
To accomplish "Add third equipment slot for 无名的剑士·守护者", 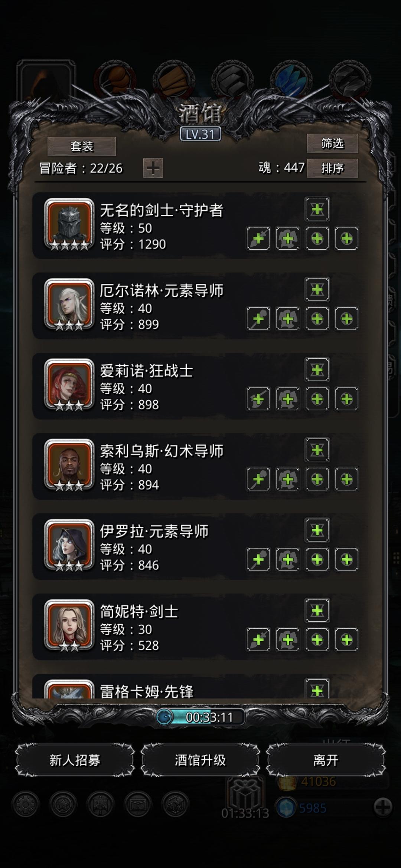I will pyautogui.click(x=317, y=238).
